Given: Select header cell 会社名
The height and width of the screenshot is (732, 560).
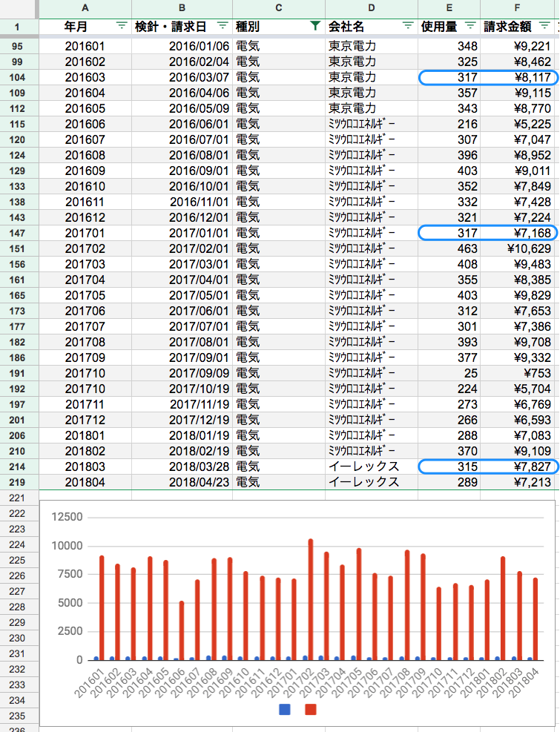Looking at the screenshot, I should [372, 27].
